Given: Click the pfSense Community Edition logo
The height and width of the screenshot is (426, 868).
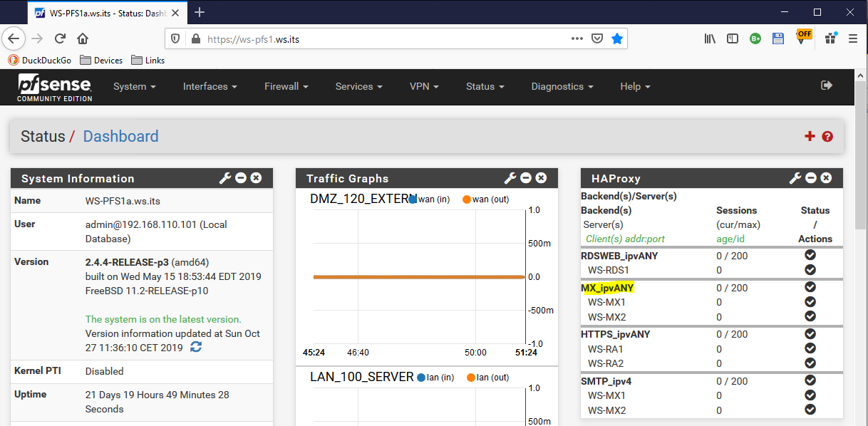Looking at the screenshot, I should pos(55,88).
